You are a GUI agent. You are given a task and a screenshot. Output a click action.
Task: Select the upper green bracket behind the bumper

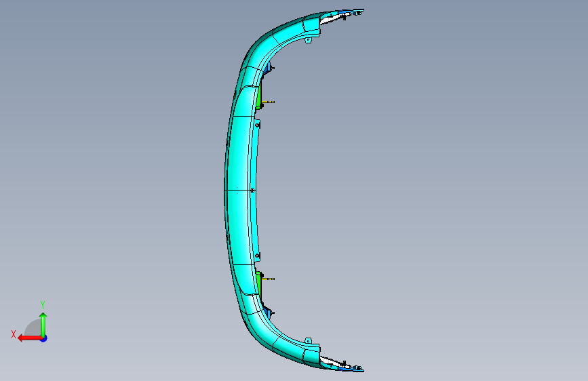click(x=258, y=98)
